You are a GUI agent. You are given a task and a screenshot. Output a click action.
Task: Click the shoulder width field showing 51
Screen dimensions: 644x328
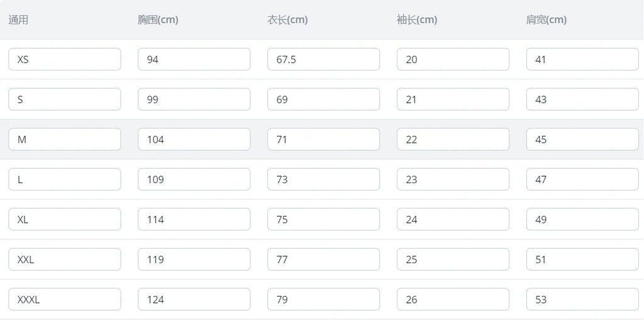click(x=582, y=259)
